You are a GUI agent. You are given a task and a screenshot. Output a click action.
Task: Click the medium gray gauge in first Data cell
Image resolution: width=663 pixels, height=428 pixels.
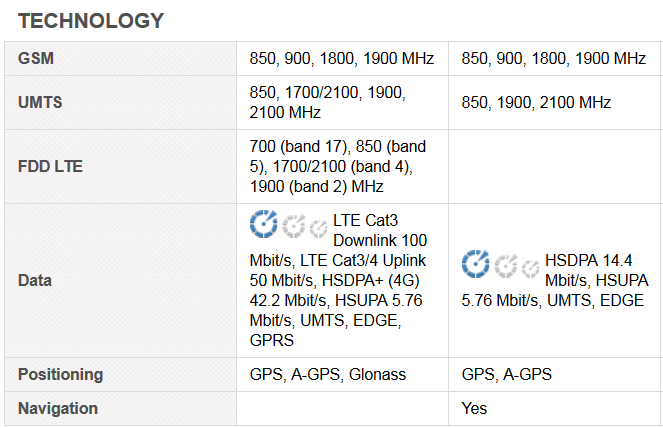tap(294, 226)
